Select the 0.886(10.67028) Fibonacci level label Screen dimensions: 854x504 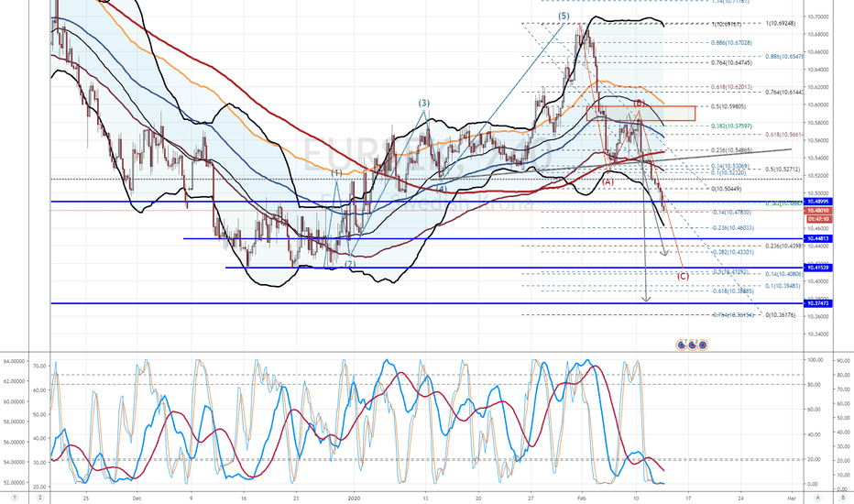(731, 42)
